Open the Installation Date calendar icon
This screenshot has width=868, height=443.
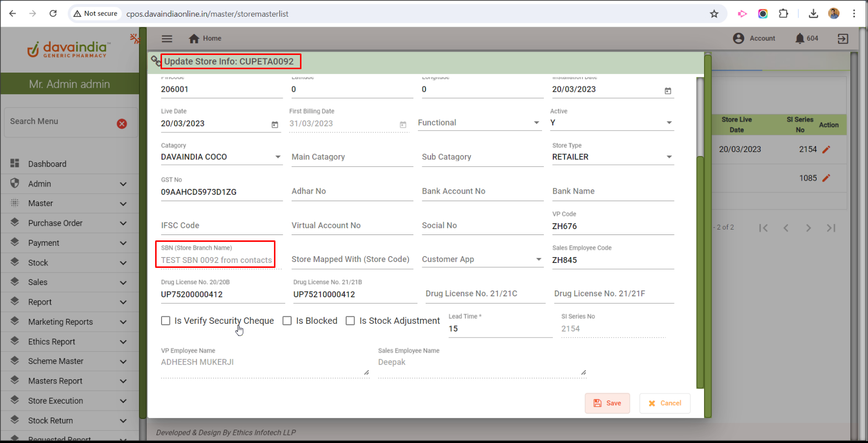point(668,91)
